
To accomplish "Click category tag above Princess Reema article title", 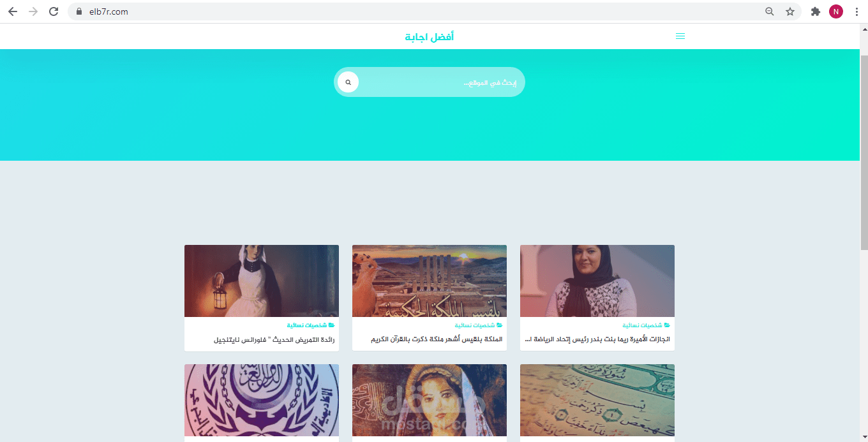I will click(x=647, y=325).
